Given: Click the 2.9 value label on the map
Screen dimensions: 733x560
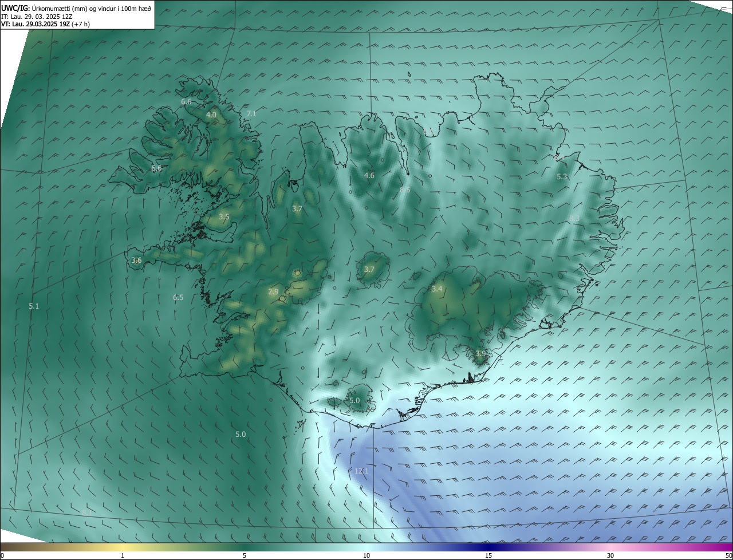Looking at the screenshot, I should point(273,292).
